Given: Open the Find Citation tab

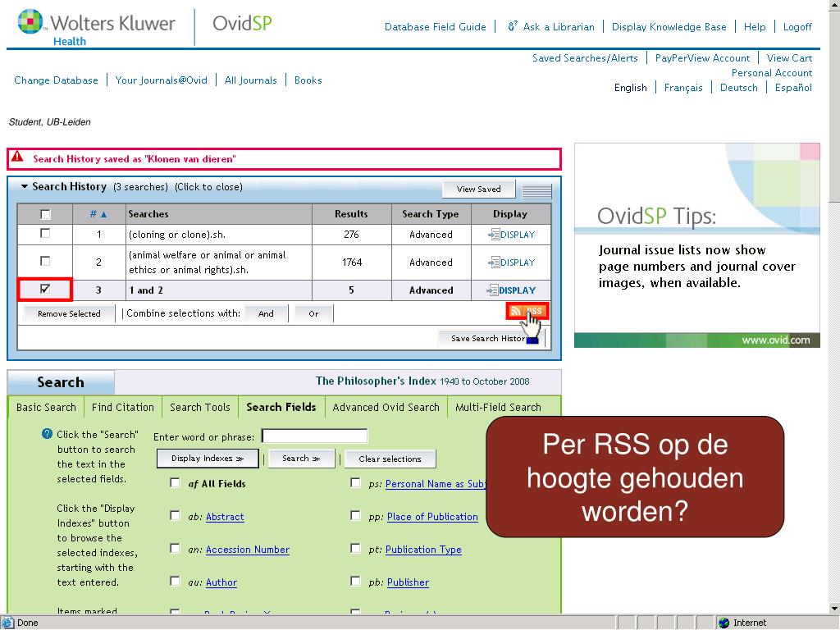Looking at the screenshot, I should (123, 407).
